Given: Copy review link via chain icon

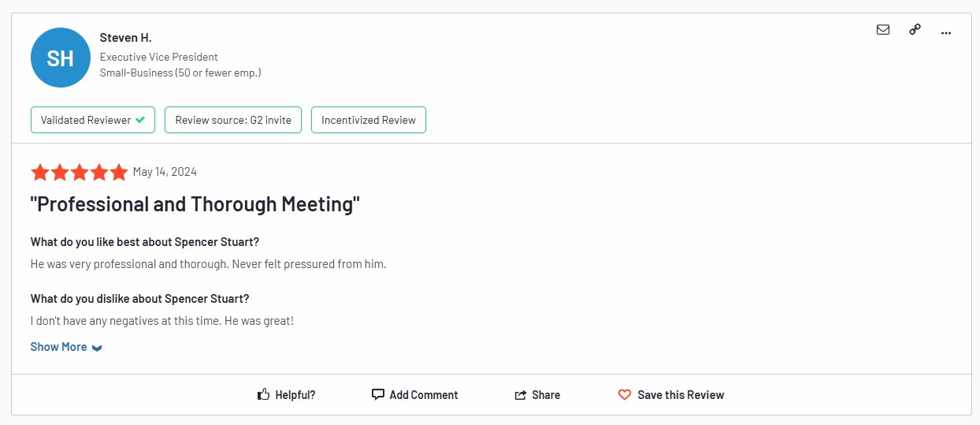Looking at the screenshot, I should click(x=915, y=30).
